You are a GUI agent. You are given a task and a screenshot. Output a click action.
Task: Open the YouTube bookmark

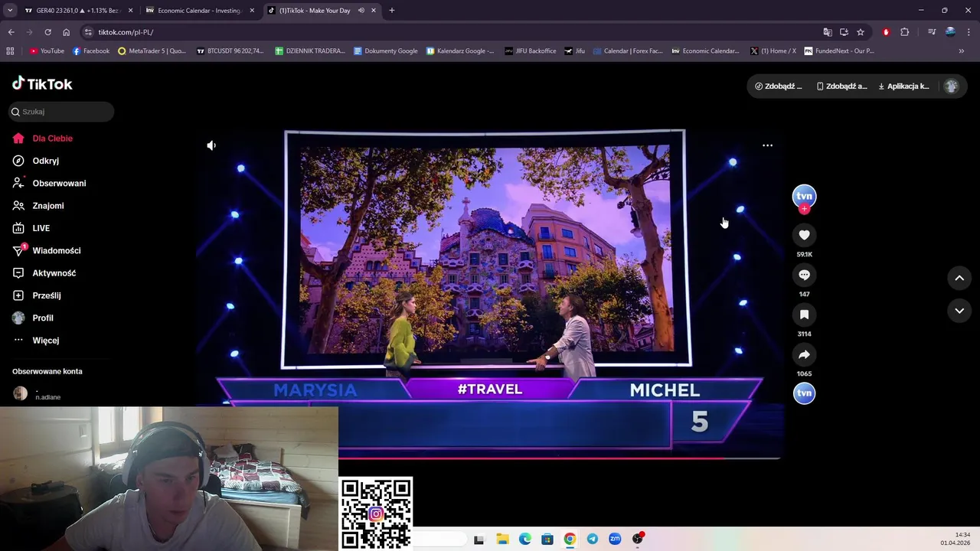pyautogui.click(x=47, y=51)
